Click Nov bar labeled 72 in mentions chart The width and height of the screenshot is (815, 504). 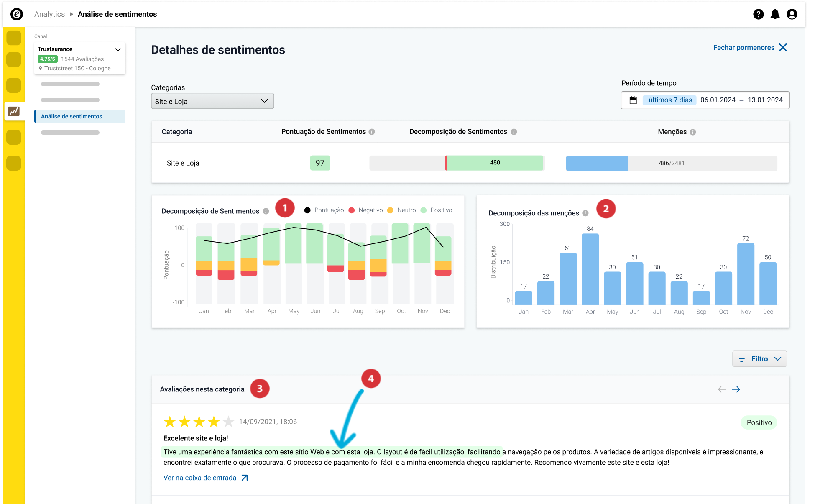[746, 274]
